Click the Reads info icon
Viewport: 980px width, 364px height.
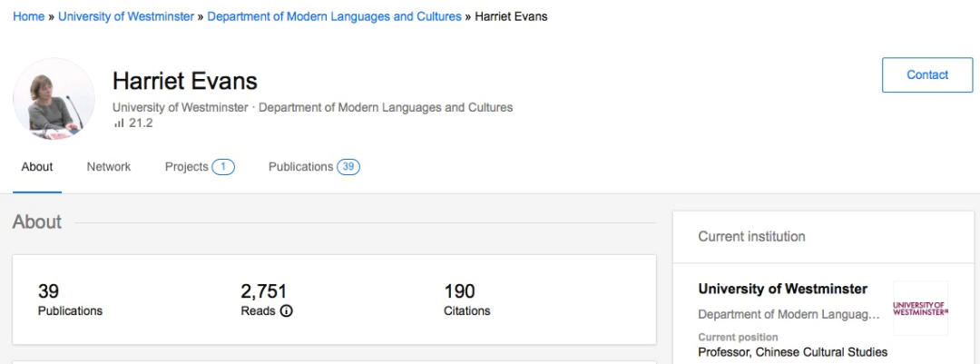coord(286,310)
